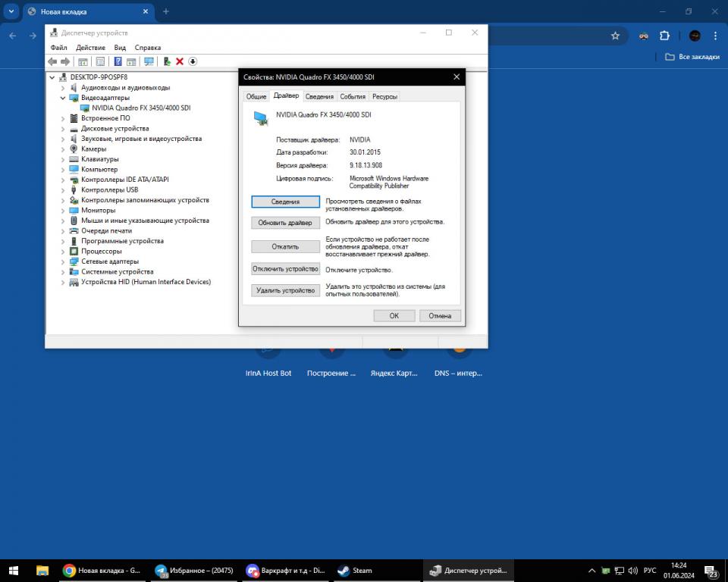The height and width of the screenshot is (582, 728).
Task: Expand the Встроенное ПО node
Action: click(63, 118)
